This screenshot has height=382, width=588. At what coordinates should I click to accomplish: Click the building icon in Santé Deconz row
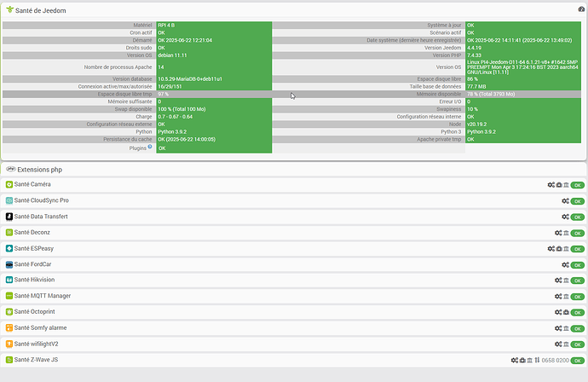pos(566,233)
